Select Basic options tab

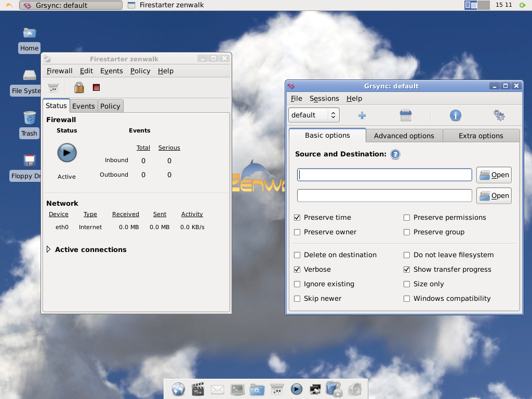(327, 136)
